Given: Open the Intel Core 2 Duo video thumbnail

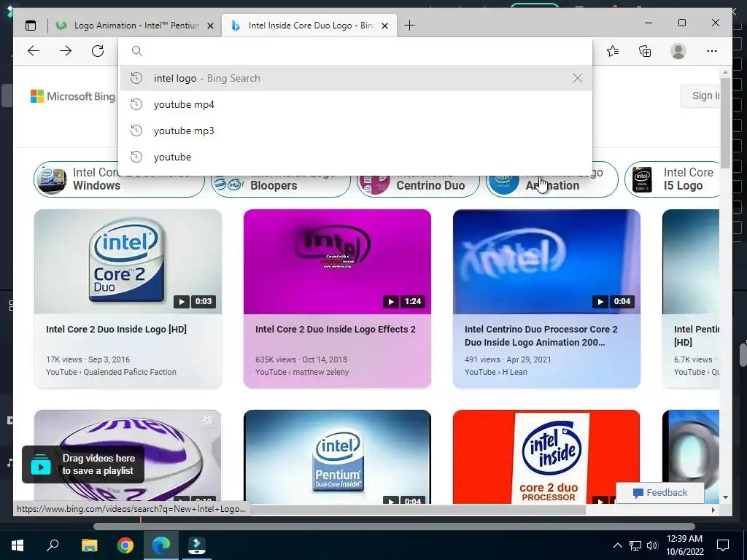Looking at the screenshot, I should click(x=128, y=262).
